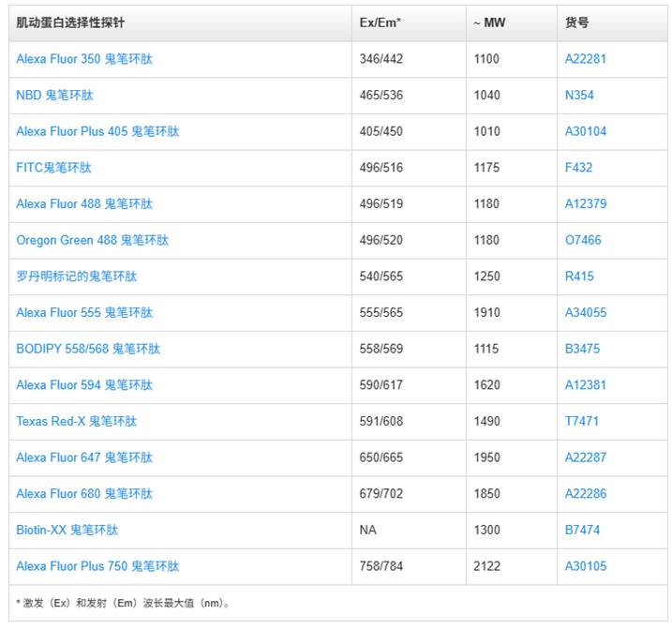
Task: Select the 558/569 wavelength value
Action: [381, 349]
